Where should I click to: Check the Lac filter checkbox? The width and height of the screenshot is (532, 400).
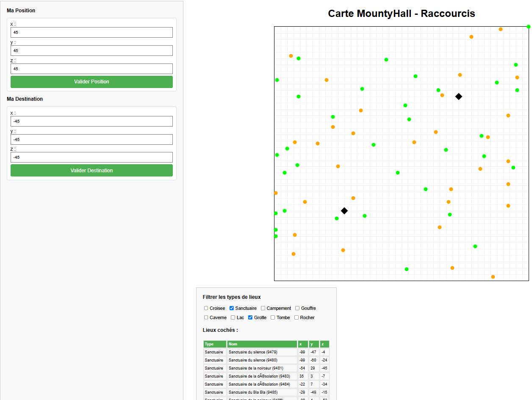[x=233, y=317]
